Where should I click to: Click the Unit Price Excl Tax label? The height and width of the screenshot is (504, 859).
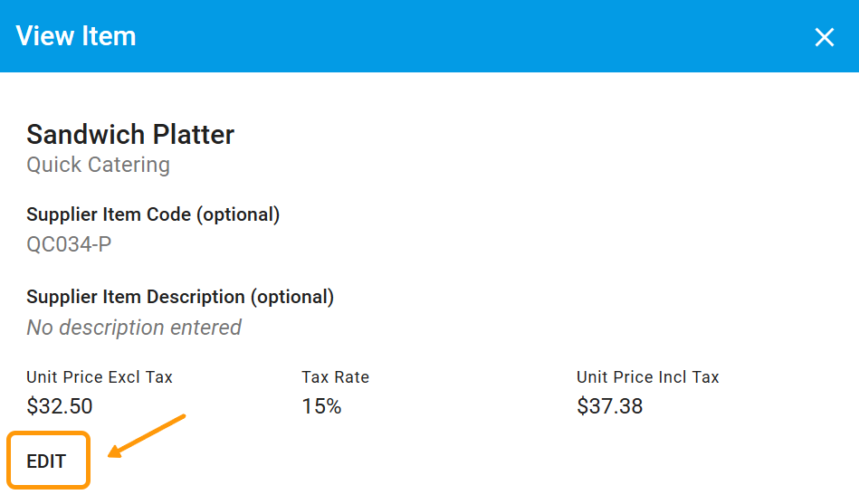[x=100, y=377]
